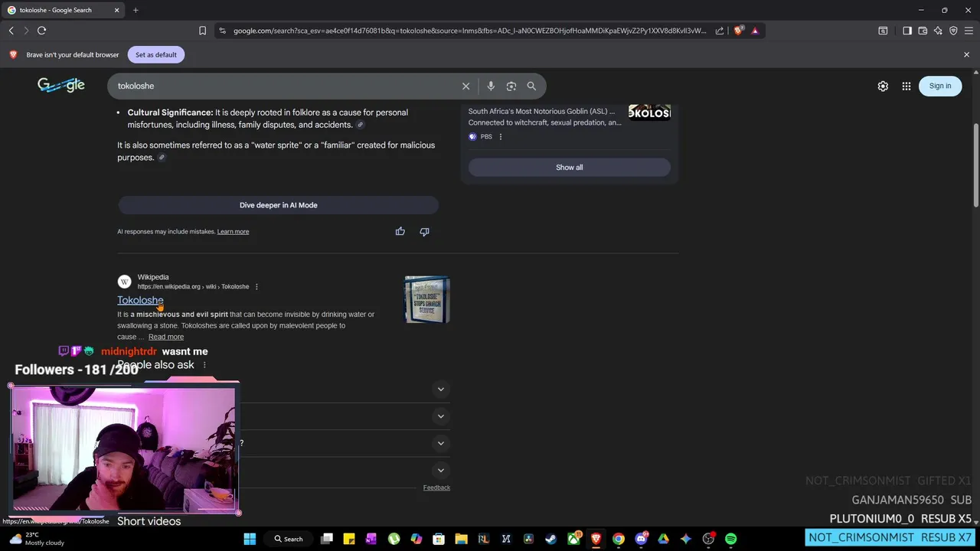Expand fourth People also ask question
This screenshot has height=551, width=980.
pos(440,471)
